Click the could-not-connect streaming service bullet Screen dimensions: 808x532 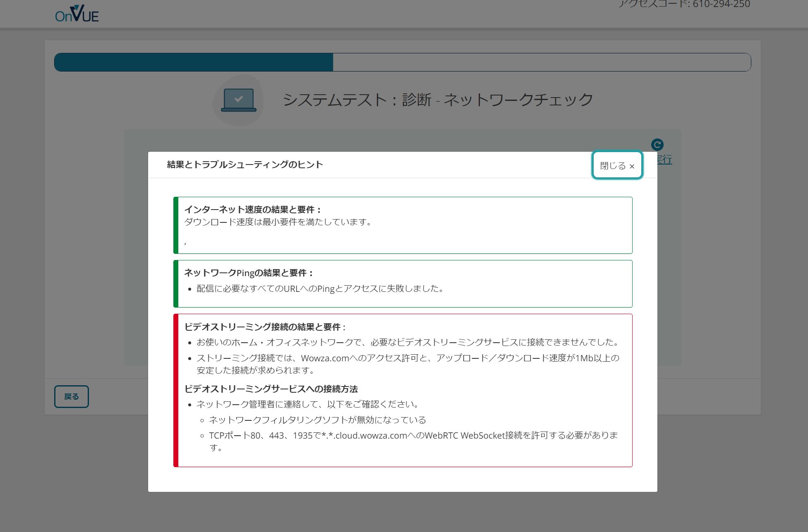click(x=408, y=342)
